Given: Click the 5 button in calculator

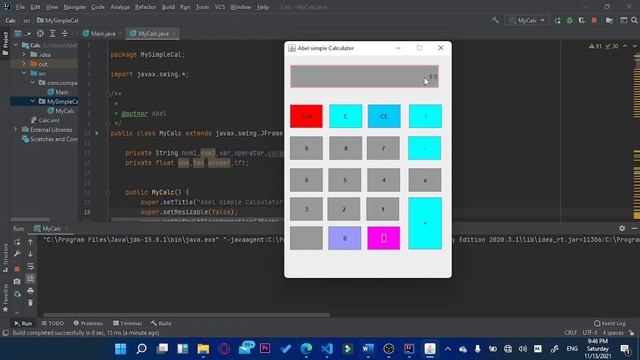Looking at the screenshot, I should 345,180.
